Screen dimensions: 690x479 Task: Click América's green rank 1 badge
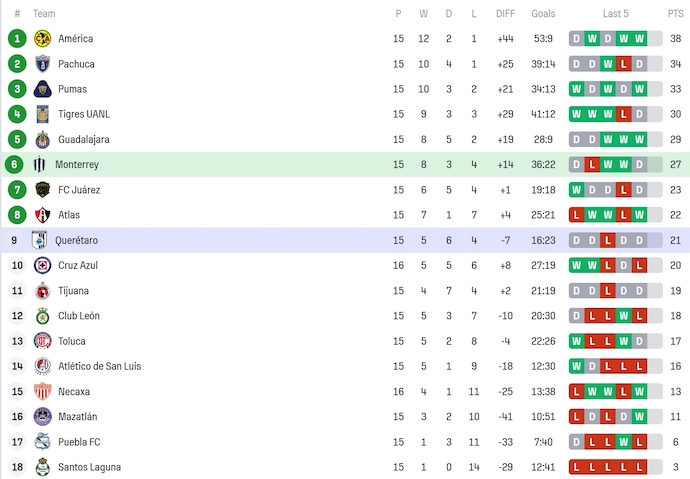coord(17,39)
